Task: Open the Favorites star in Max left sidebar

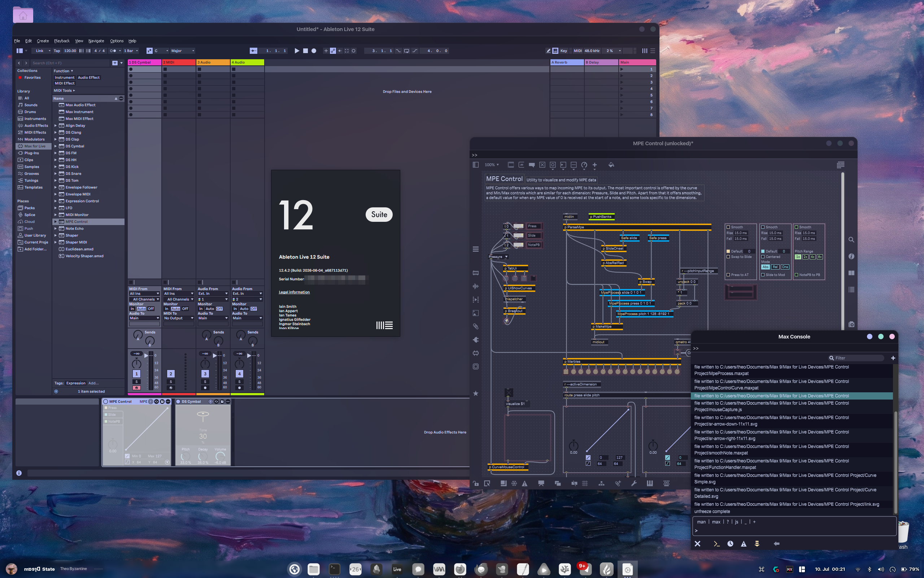Action: pyautogui.click(x=476, y=393)
